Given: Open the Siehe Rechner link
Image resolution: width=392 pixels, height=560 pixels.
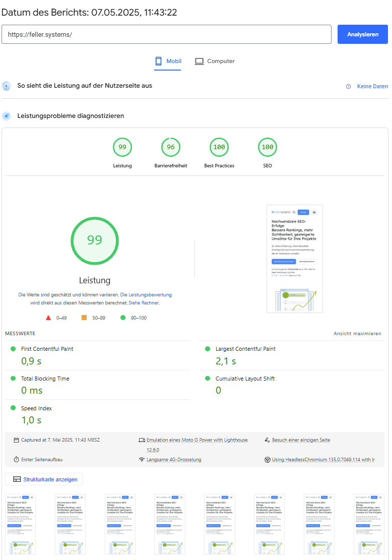Looking at the screenshot, I should tap(144, 303).
